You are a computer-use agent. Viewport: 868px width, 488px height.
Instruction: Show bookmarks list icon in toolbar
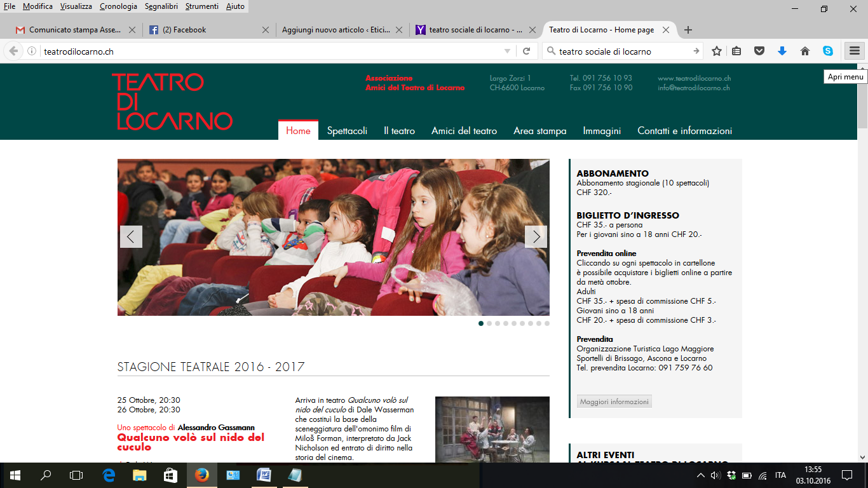(736, 51)
